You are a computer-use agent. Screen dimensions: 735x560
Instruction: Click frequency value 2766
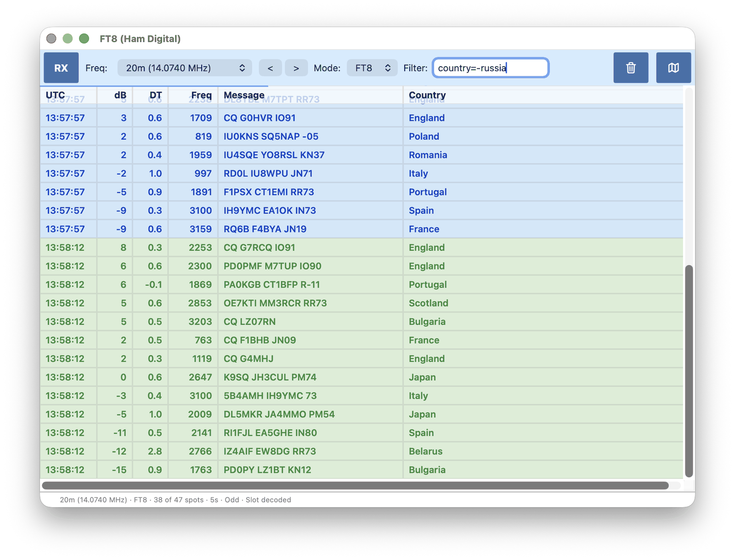[200, 451]
